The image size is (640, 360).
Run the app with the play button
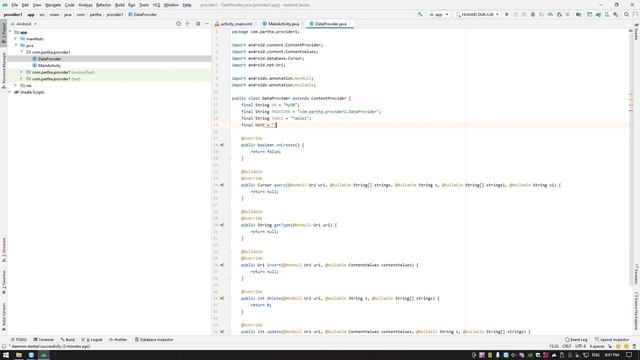(x=507, y=14)
